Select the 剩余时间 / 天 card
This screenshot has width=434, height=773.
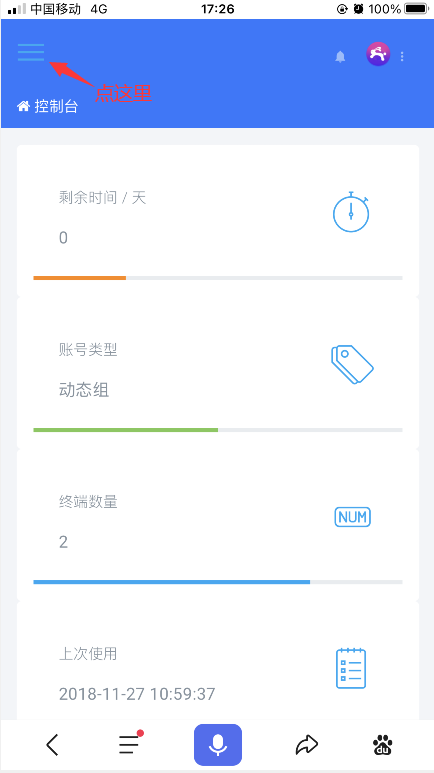coord(218,220)
